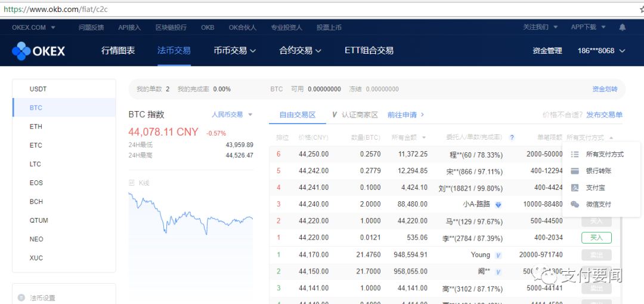Image resolution: width=644 pixels, height=304 pixels.
Task: Click 买入 button for 李** order
Action: coord(596,238)
